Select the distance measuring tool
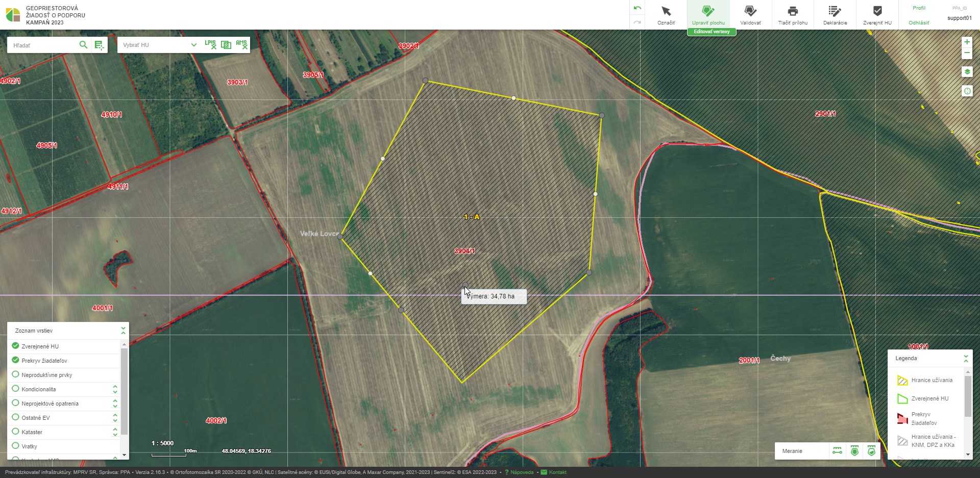The image size is (980, 478). point(837,451)
